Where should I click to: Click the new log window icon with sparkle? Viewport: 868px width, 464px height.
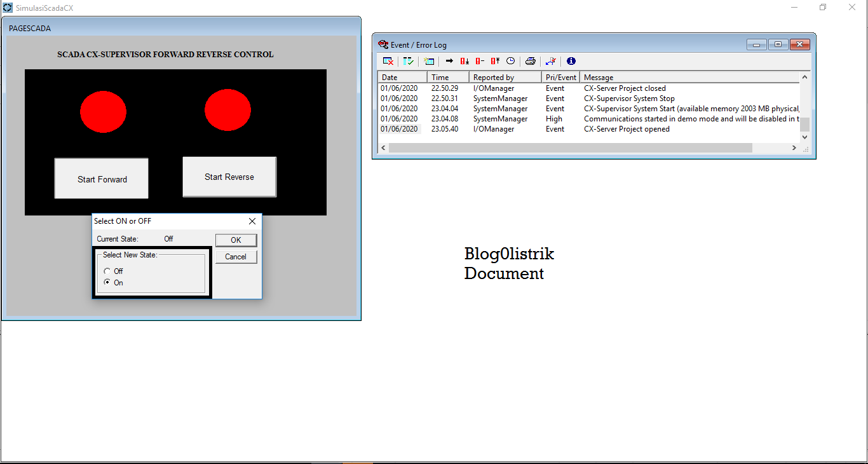click(429, 61)
